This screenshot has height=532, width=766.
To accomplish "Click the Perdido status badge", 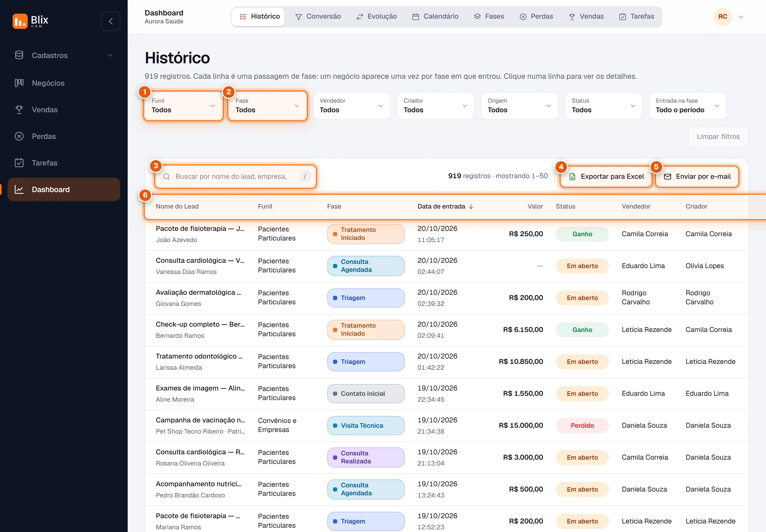I will [x=582, y=425].
